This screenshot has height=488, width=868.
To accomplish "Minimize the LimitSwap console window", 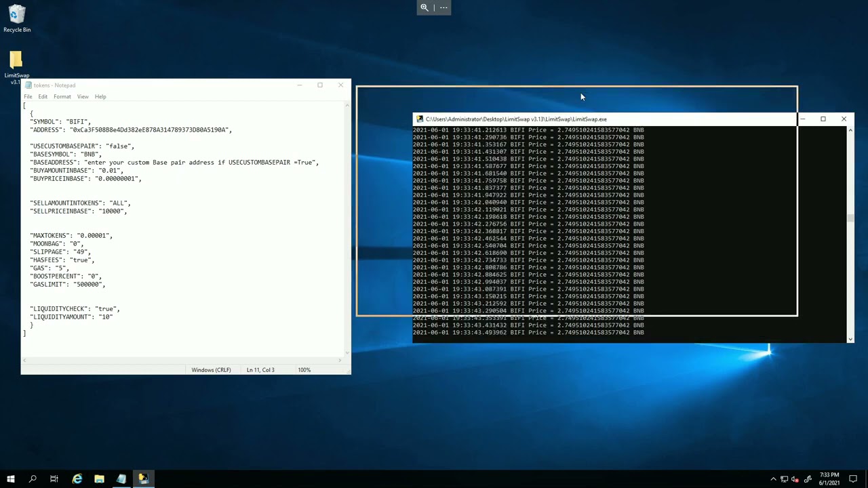I will 803,119.
